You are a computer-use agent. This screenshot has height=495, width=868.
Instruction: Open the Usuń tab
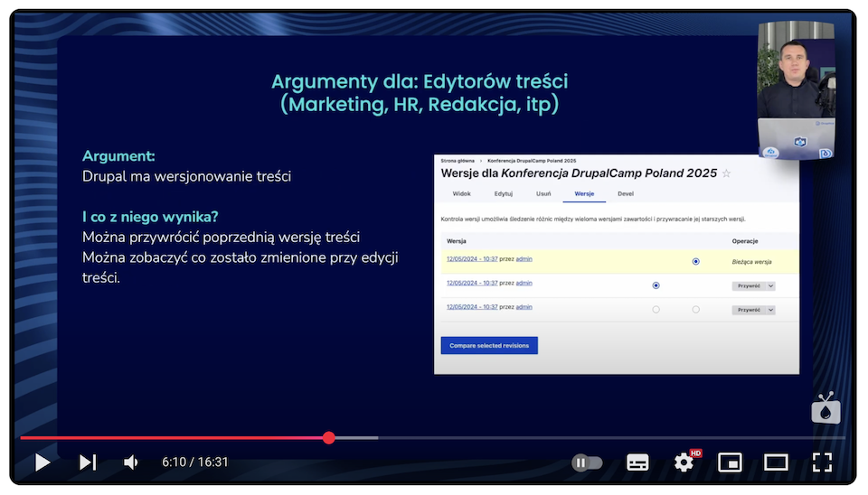point(543,193)
